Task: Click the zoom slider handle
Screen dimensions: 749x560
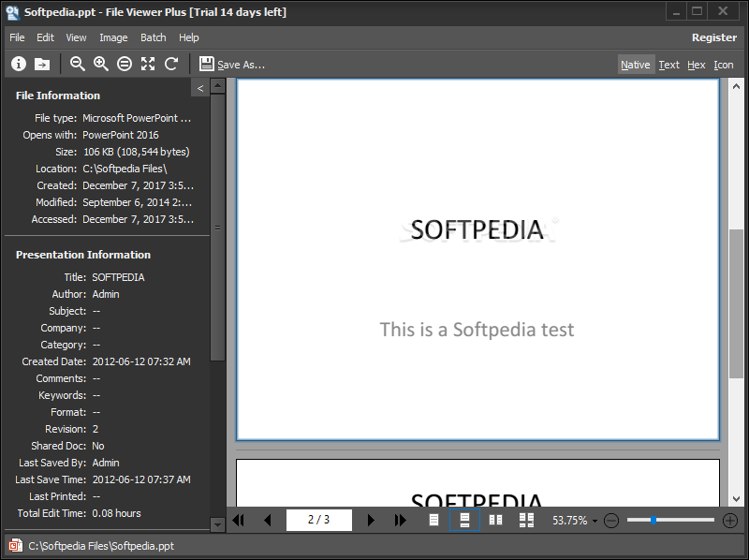Action: click(x=653, y=520)
